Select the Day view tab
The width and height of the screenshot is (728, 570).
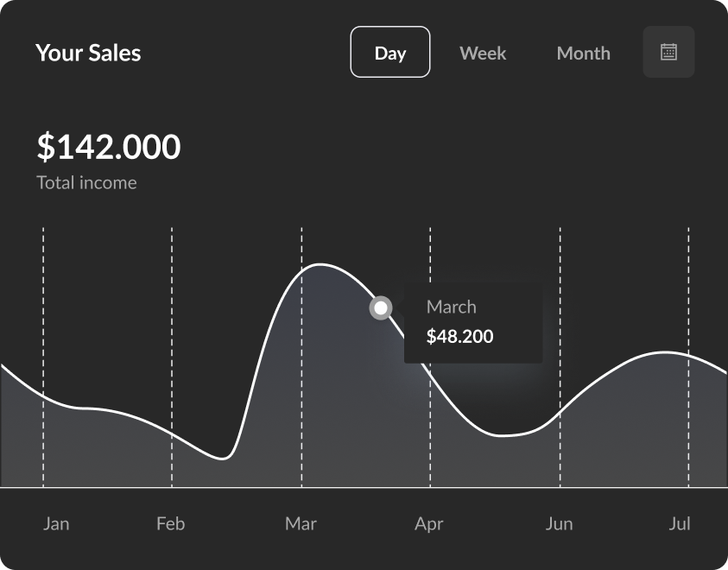click(390, 52)
